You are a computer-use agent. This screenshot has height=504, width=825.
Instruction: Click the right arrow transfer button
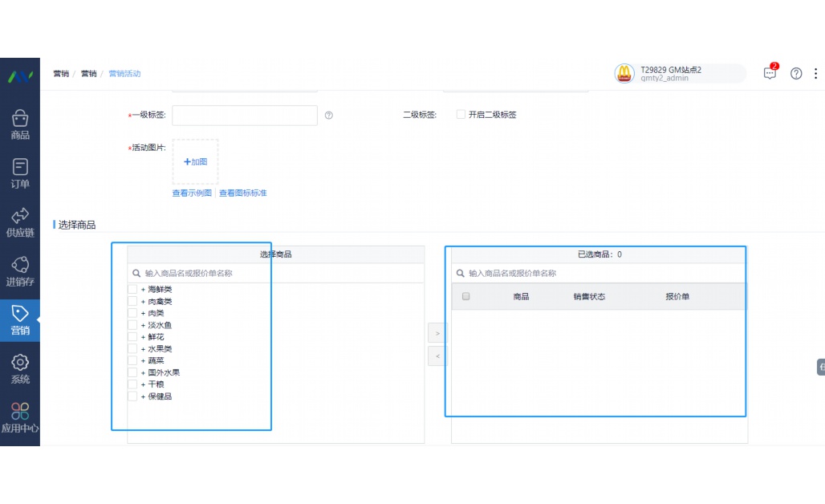tap(437, 332)
